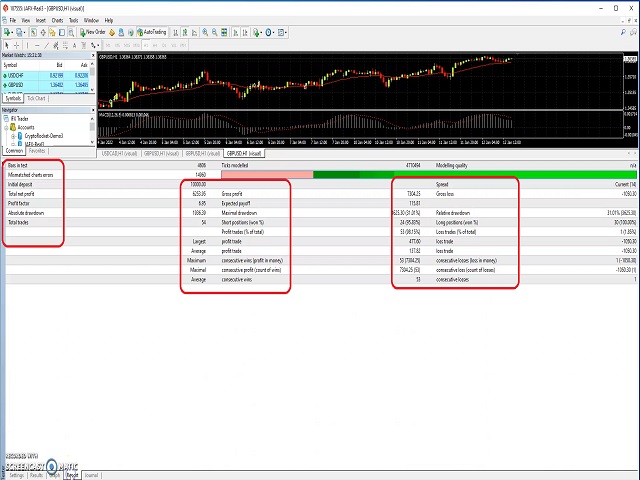Toggle the AutoTrading button
This screenshot has width=640, height=480.
152,32
